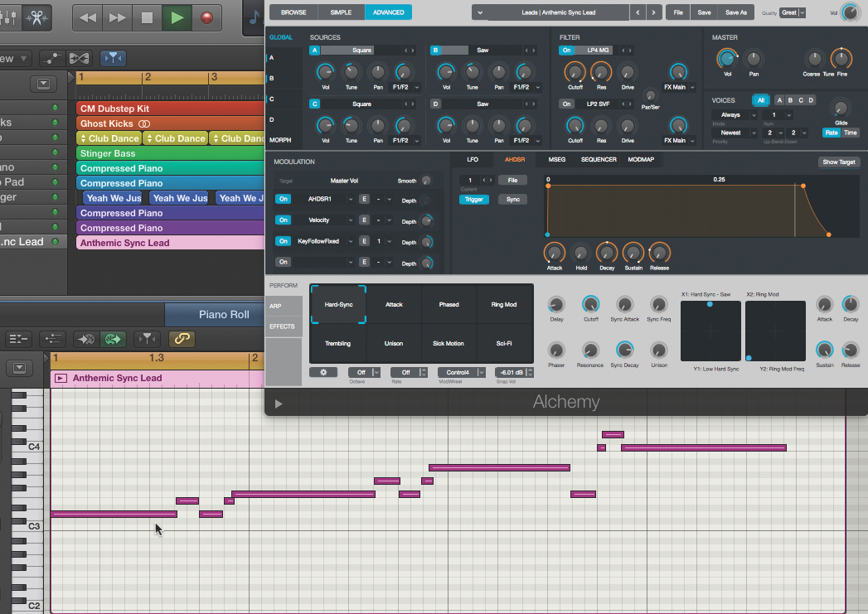This screenshot has height=614, width=868.
Task: Select the Hard-Sync performance pad
Action: (338, 304)
